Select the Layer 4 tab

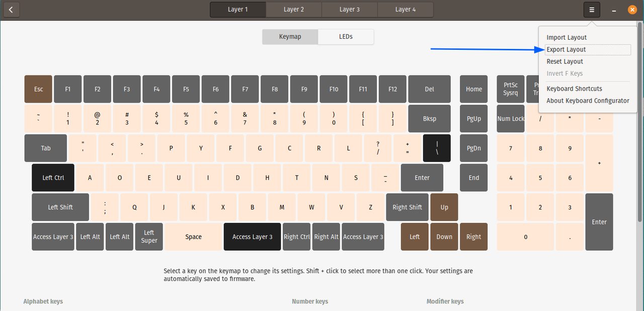405,9
